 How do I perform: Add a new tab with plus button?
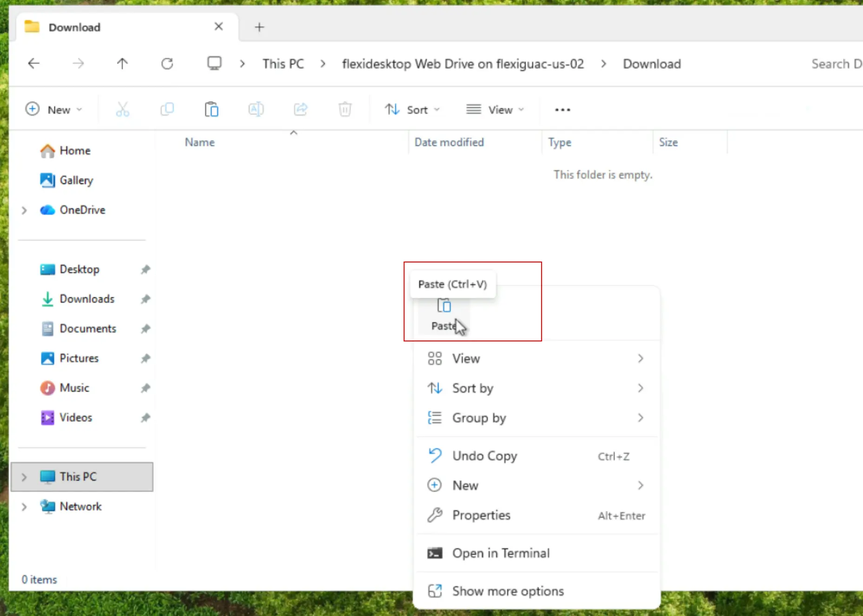click(259, 27)
